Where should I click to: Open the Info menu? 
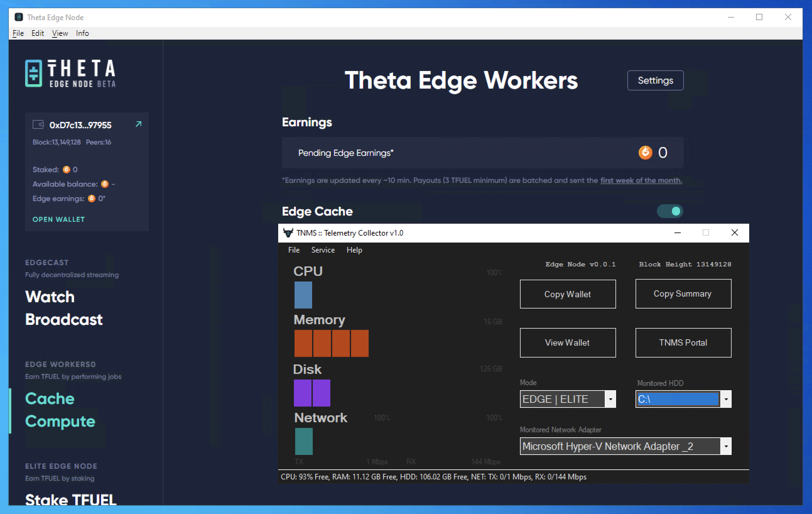tap(82, 33)
